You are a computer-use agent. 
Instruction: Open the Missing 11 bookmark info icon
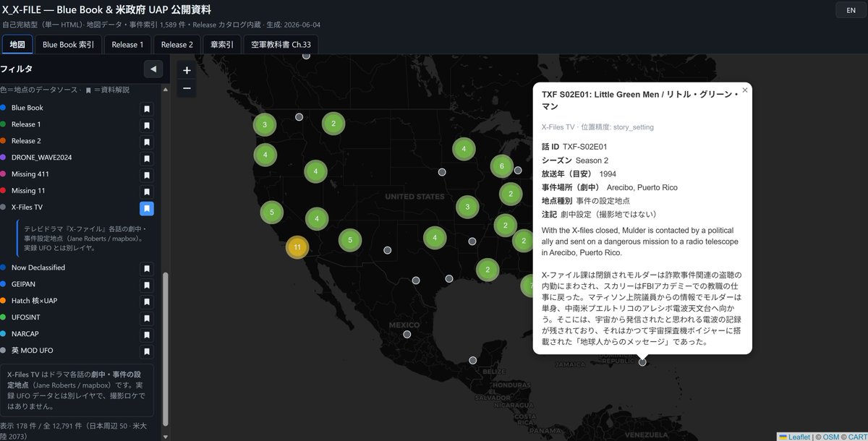(147, 192)
